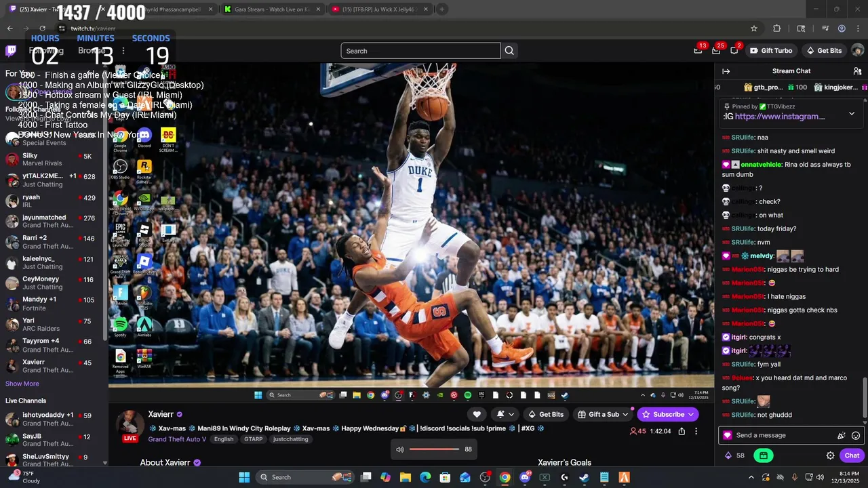Expand Show More followed channels
The height and width of the screenshot is (488, 868).
coord(22,384)
